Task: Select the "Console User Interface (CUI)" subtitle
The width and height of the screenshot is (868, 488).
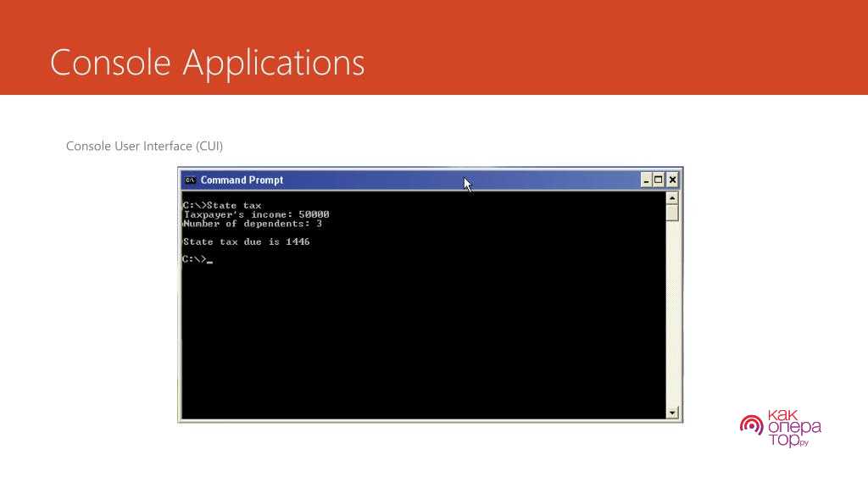Action: pos(144,146)
